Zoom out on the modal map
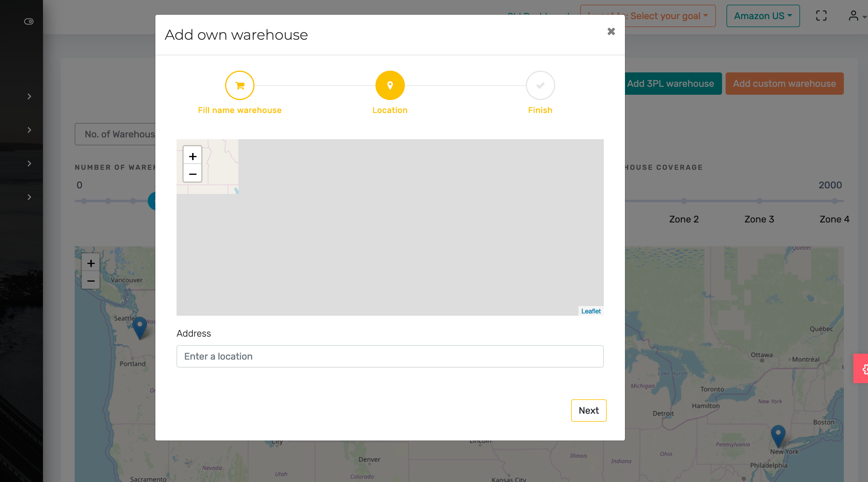This screenshot has width=868, height=482. click(x=192, y=174)
